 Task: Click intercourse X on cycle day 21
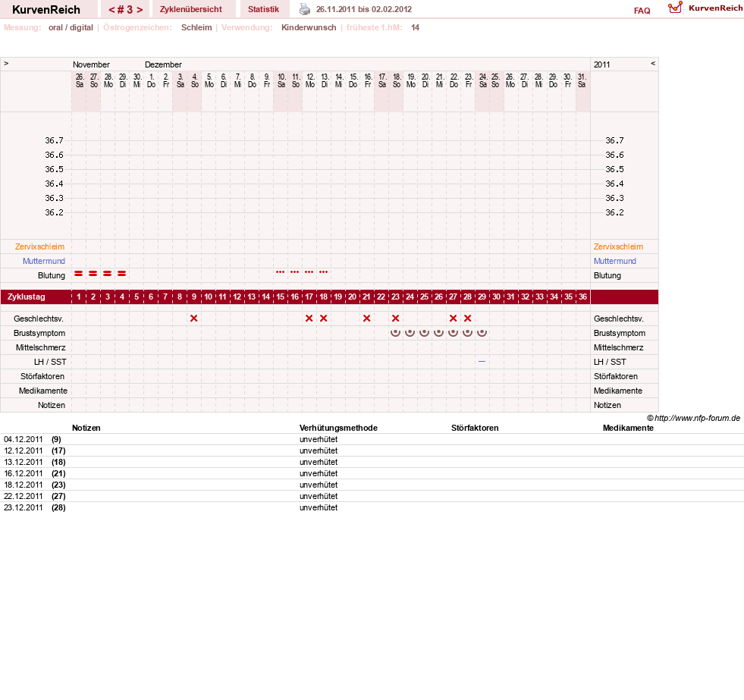(367, 319)
